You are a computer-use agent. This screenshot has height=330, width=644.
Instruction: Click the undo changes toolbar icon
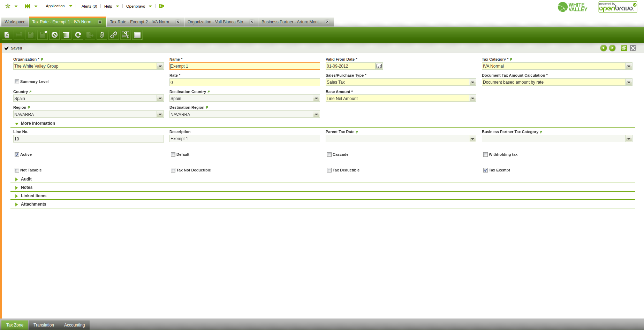tap(54, 35)
